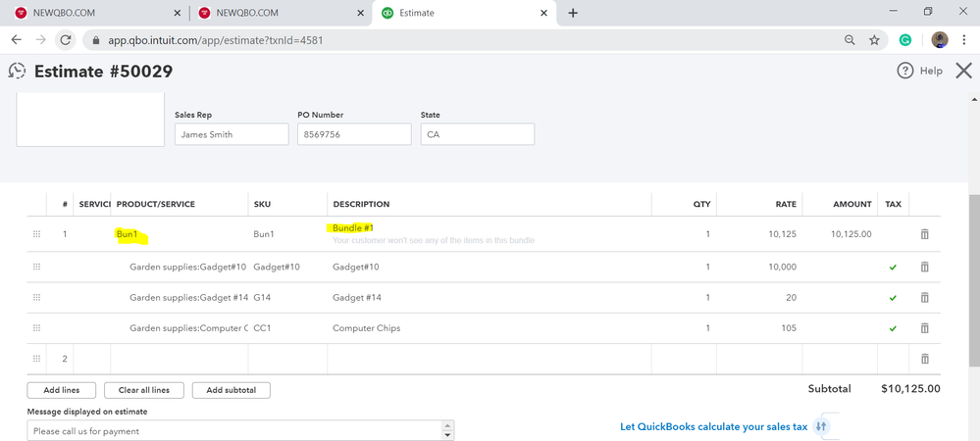Delete the Computer Chips line
The width and height of the screenshot is (980, 441).
point(924,328)
